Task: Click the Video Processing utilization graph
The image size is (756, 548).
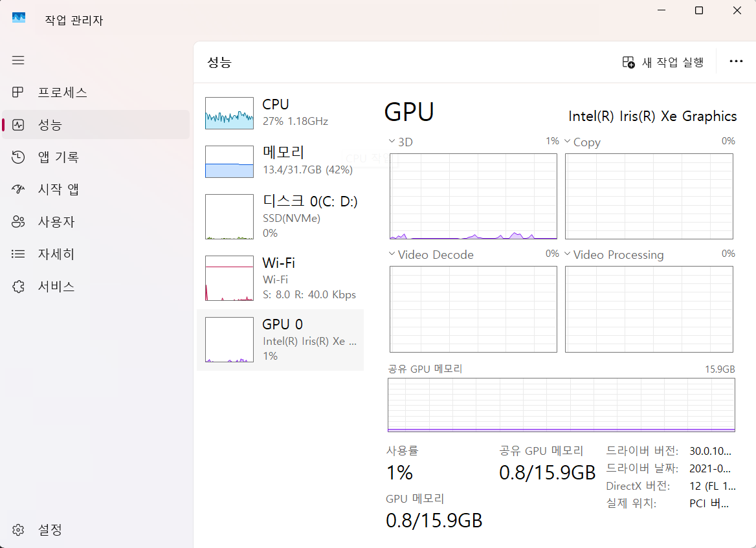Action: point(649,309)
